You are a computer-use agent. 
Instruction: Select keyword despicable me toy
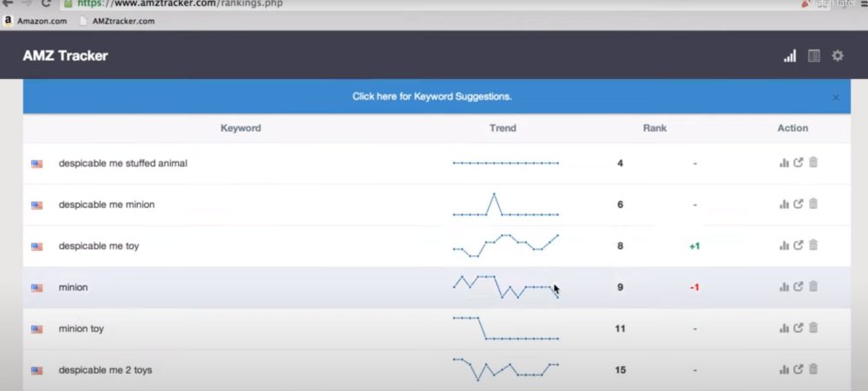pos(99,246)
